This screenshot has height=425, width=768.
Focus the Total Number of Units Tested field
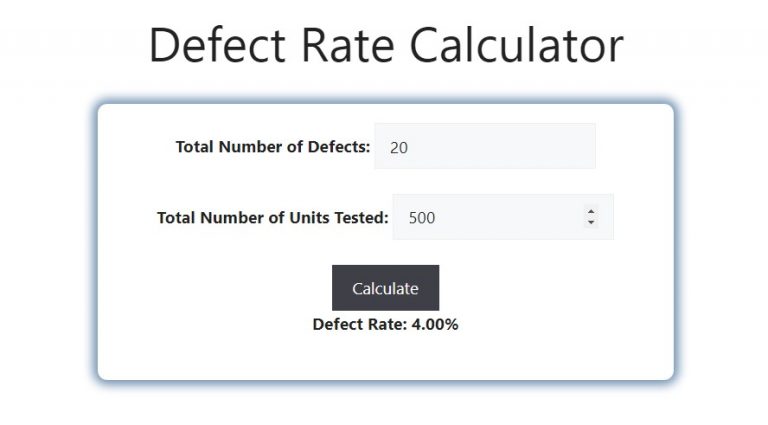pyautogui.click(x=503, y=217)
